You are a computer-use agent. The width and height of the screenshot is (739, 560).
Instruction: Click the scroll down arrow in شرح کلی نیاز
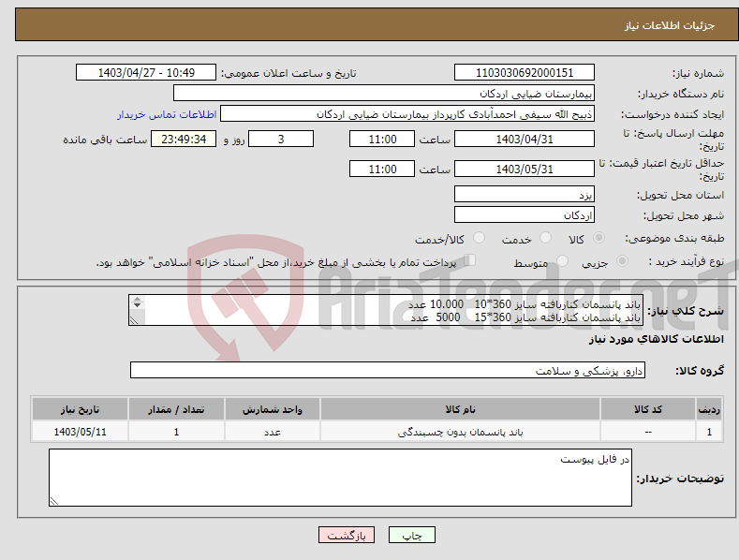(137, 305)
